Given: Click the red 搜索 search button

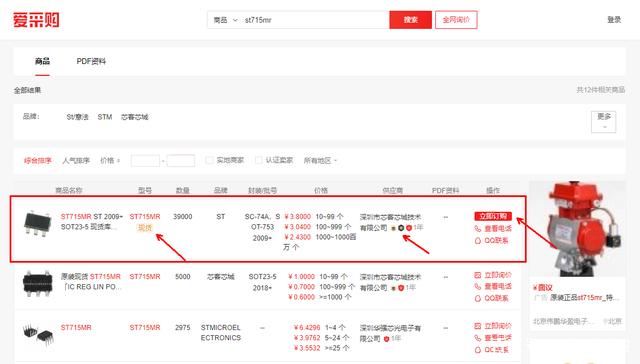Looking at the screenshot, I should point(410,20).
